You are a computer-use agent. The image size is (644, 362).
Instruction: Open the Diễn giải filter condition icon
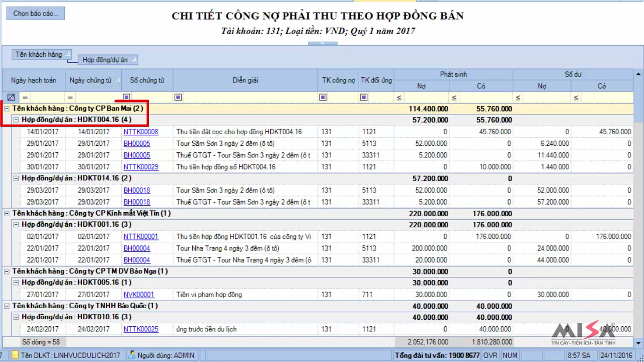coord(178,97)
